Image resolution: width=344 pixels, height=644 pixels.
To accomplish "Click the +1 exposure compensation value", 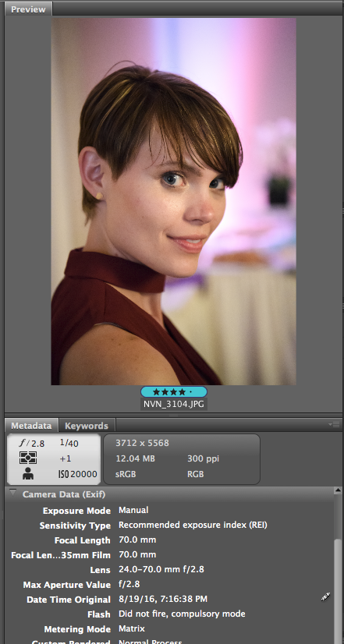I will click(x=66, y=458).
